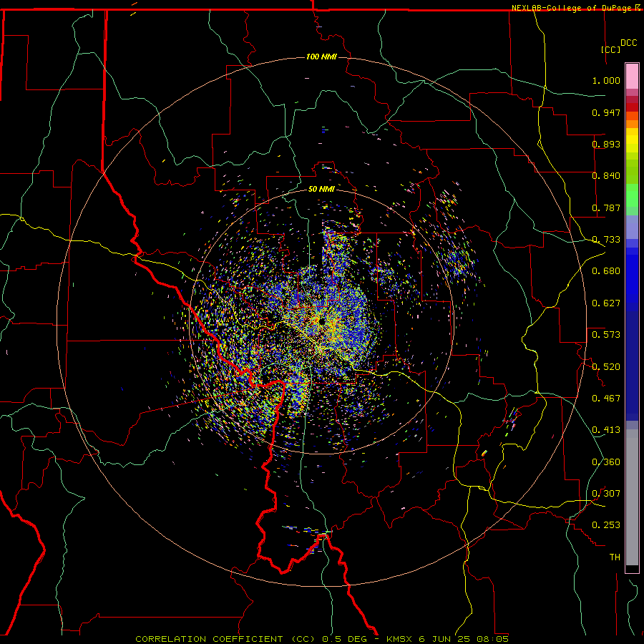Click the 0.467 legend value
This screenshot has width=644, height=644.
pos(606,399)
